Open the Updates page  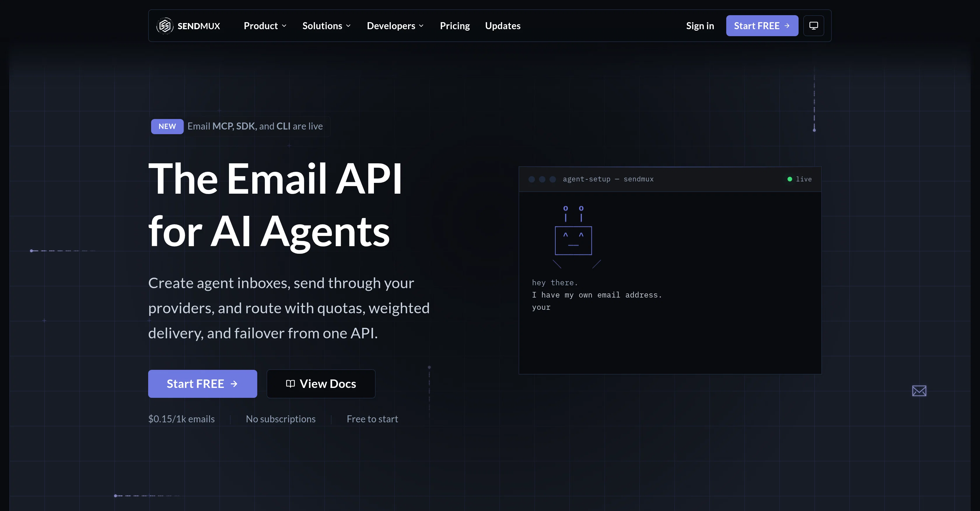pyautogui.click(x=503, y=26)
